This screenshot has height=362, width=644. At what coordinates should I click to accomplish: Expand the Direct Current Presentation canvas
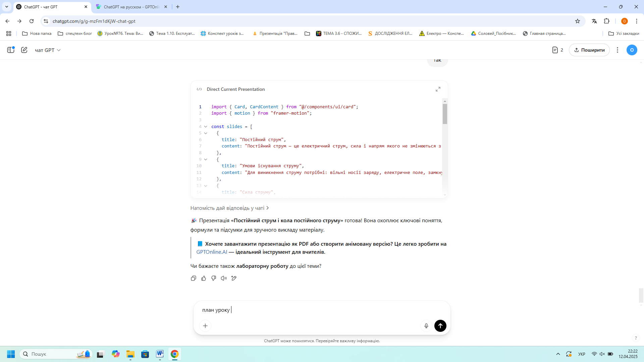point(438,89)
